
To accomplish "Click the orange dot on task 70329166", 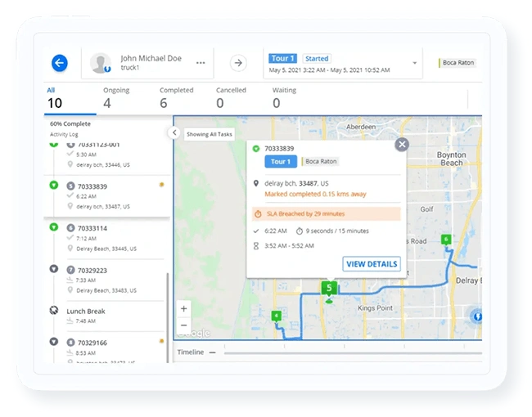I will [x=161, y=341].
